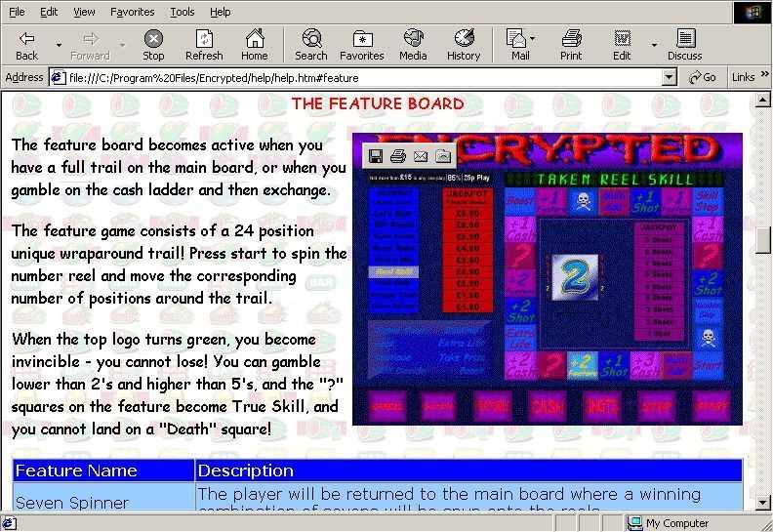Print the image via image toolbar printer icon
The image size is (773, 532).
397,156
